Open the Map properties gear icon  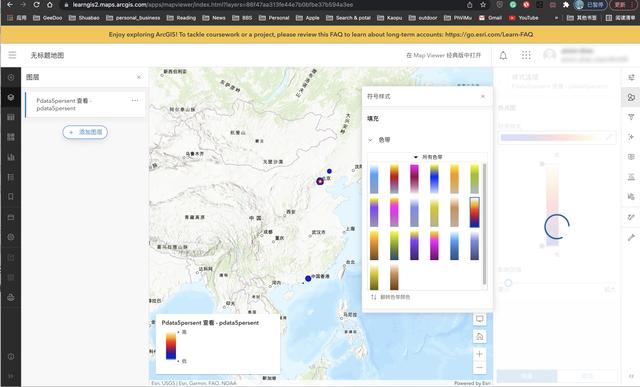pos(11,237)
